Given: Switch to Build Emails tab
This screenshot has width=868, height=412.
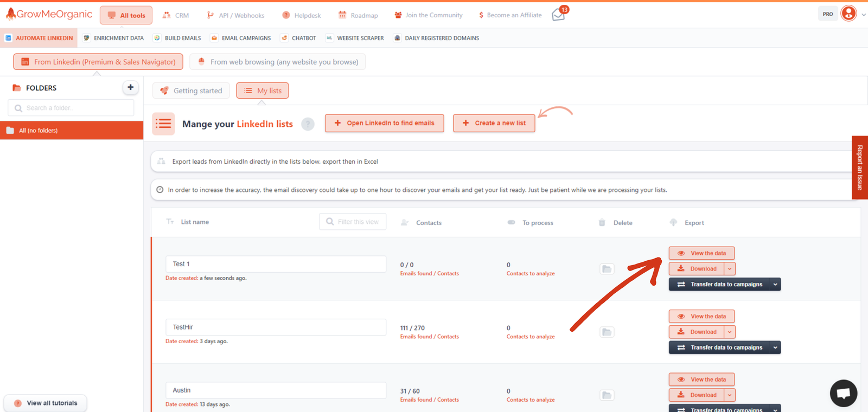Looking at the screenshot, I should tap(177, 38).
